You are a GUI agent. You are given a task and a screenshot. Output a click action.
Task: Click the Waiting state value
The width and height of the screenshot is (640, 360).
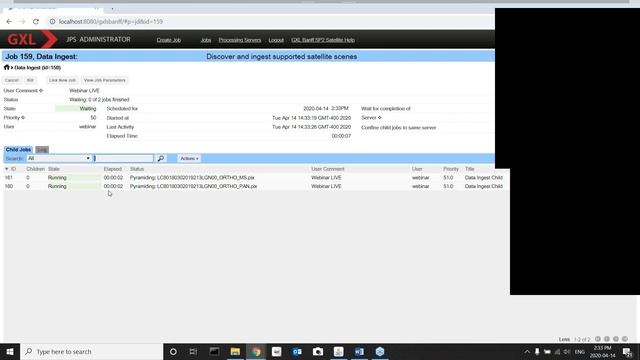(88, 109)
